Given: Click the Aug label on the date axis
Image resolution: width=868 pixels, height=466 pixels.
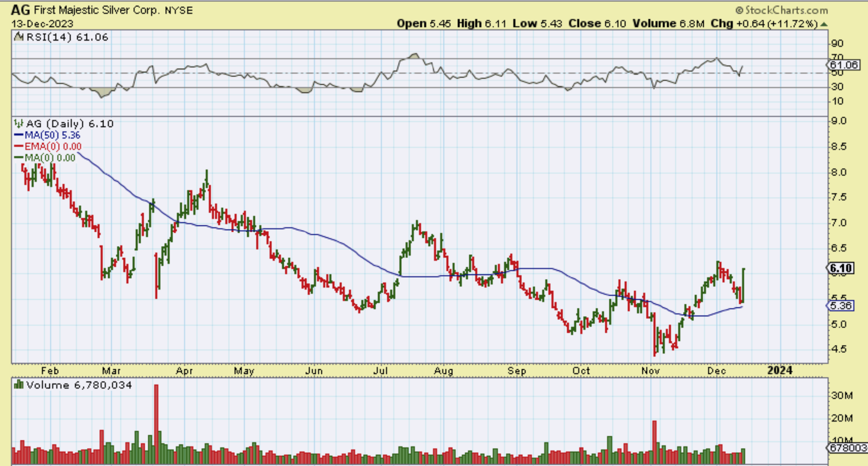Looking at the screenshot, I should [444, 371].
